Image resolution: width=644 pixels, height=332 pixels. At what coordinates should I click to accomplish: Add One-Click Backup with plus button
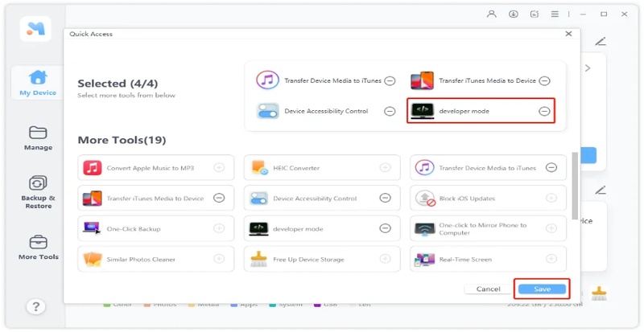tap(219, 228)
